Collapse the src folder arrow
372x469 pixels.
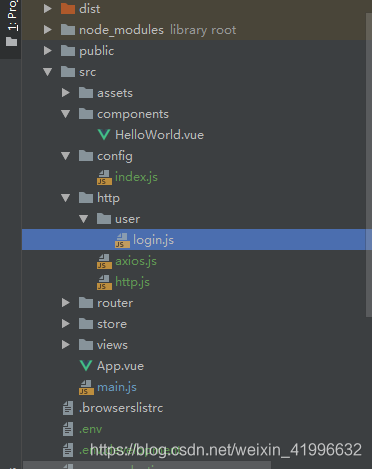[48, 72]
